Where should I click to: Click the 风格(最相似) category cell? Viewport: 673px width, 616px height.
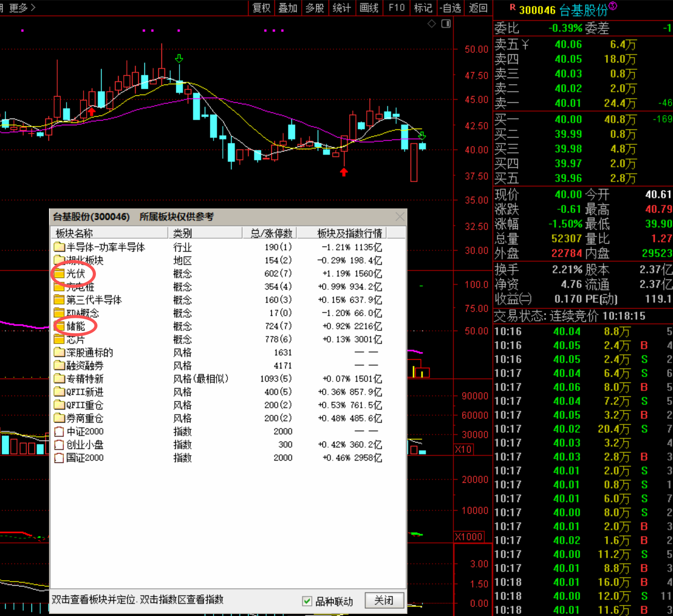[201, 379]
